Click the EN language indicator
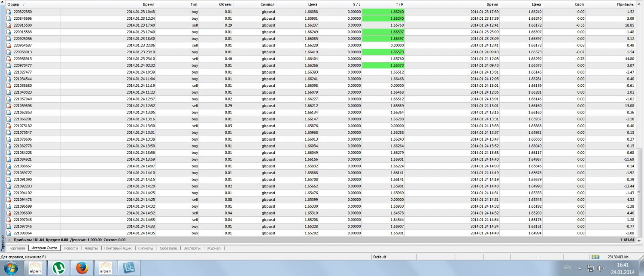 point(567,267)
